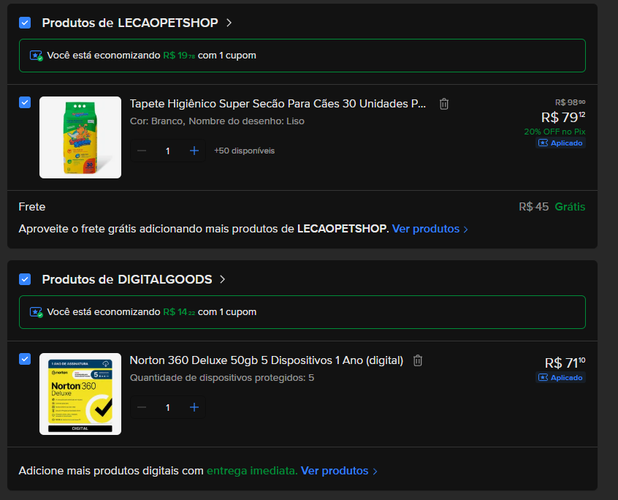
Task: Click 'Cor: Branco, Nombre do desenho: Liso' text
Action: click(x=217, y=121)
